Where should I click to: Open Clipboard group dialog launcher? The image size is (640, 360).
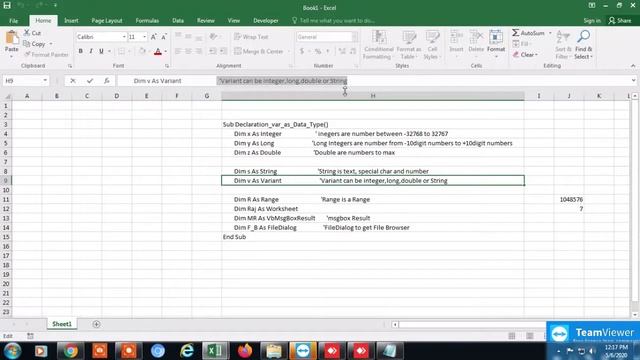70,66
